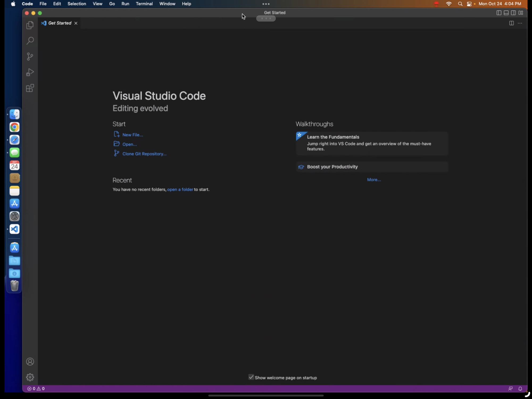Open the Run menu

125,4
